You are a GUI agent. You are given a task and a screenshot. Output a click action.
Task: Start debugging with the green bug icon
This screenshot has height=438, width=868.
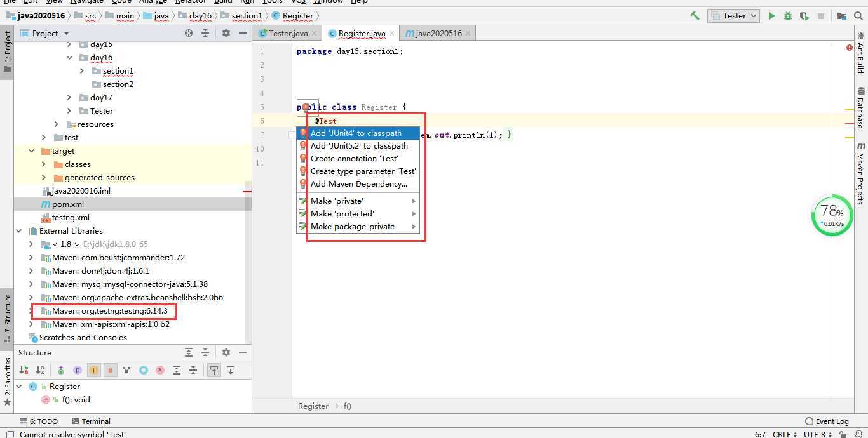[x=788, y=16]
